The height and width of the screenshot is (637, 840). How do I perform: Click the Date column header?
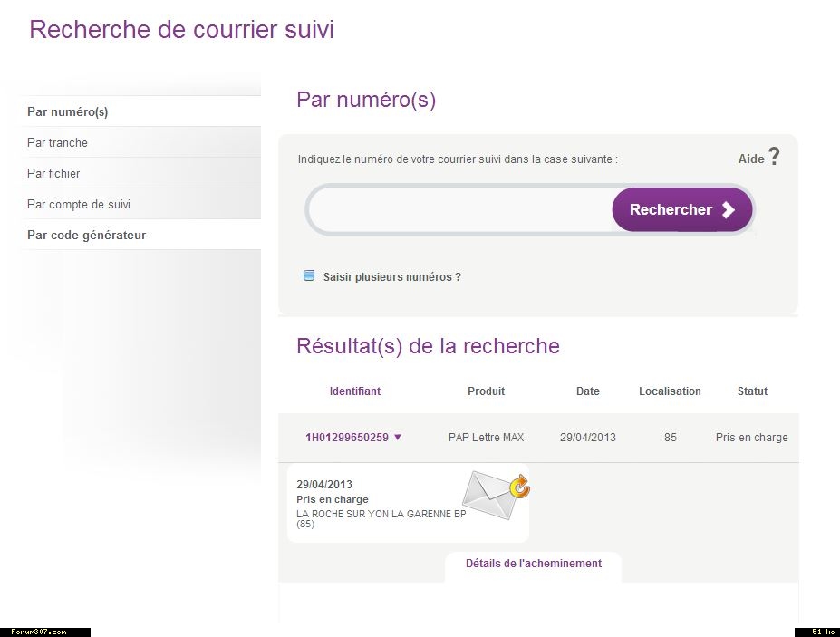click(587, 391)
